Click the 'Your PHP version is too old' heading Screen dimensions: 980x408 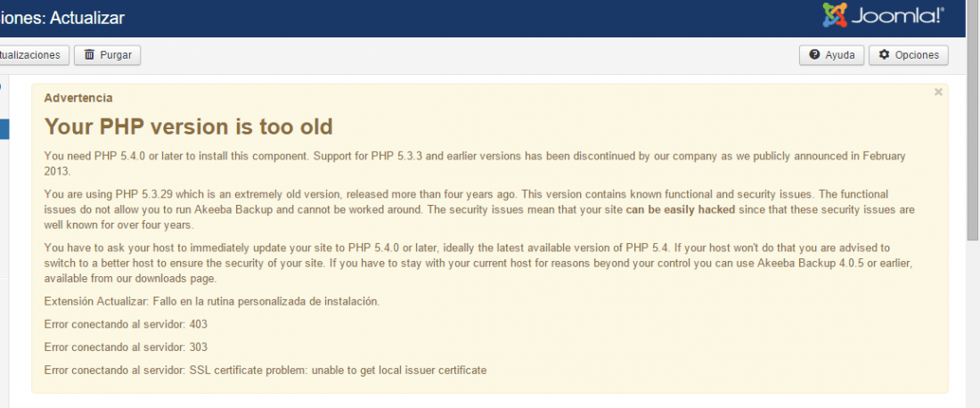click(188, 126)
